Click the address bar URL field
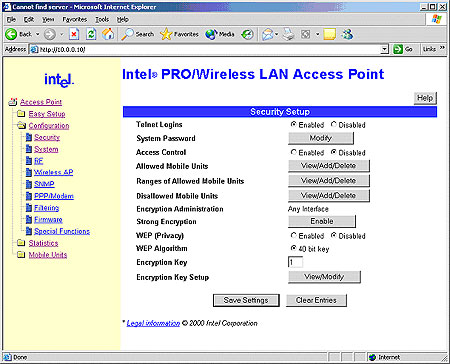450x364 pixels. [209, 49]
